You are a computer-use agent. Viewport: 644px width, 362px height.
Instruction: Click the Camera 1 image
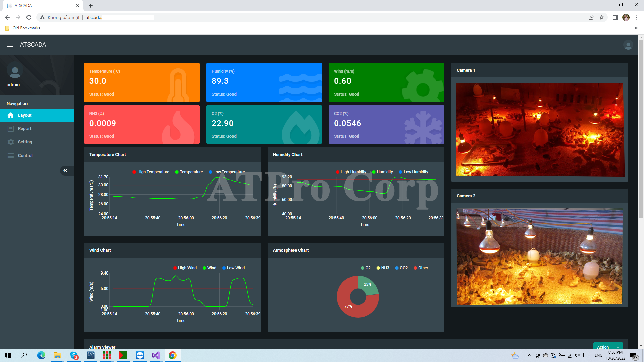[x=540, y=130]
